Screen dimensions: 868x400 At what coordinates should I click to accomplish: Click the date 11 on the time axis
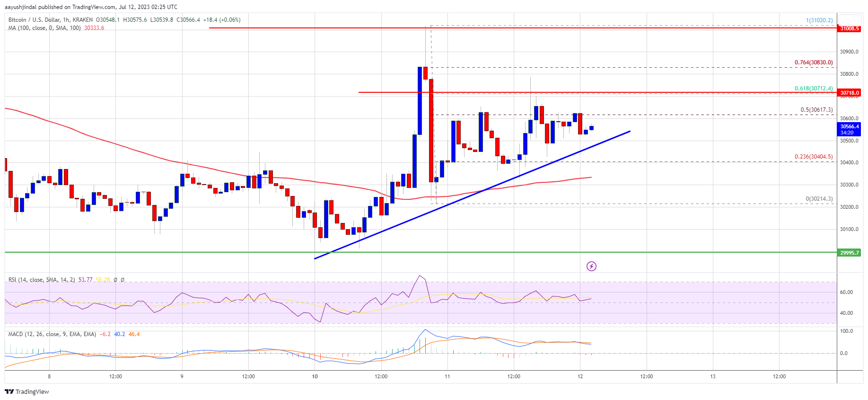[447, 377]
